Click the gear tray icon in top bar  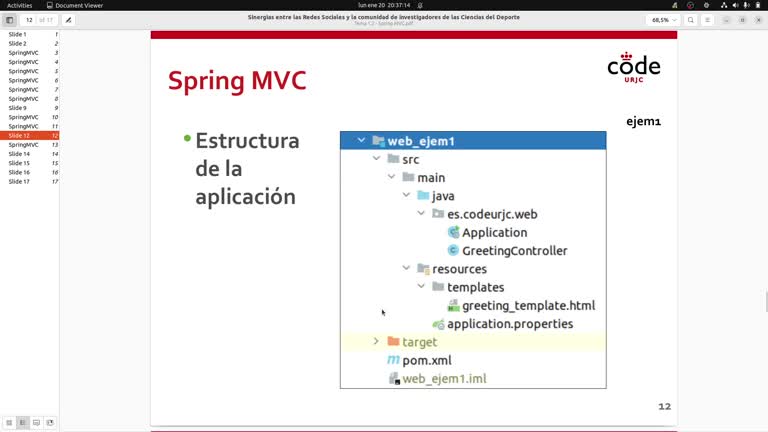tap(706, 5)
